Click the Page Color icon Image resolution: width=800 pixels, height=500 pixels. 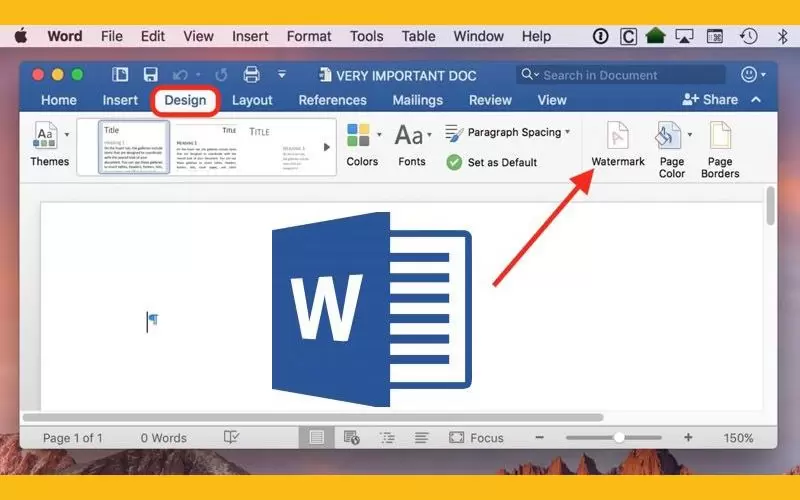coord(668,135)
